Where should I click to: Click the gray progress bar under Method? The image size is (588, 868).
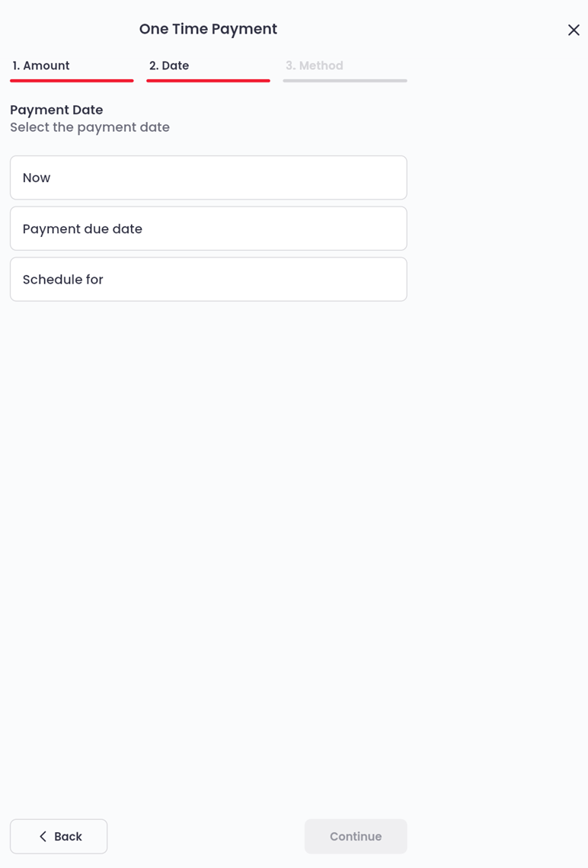point(344,81)
